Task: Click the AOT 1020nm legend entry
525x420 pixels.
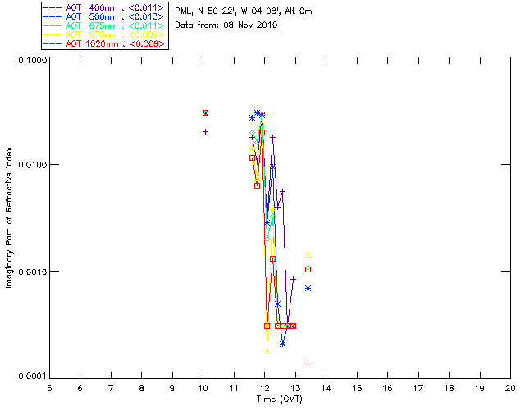Action: click(x=105, y=43)
